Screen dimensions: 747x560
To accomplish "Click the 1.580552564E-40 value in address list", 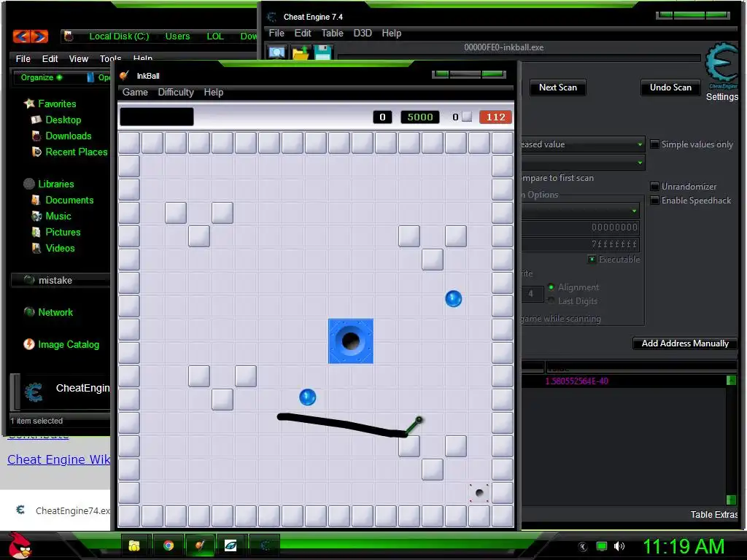I will [x=576, y=381].
